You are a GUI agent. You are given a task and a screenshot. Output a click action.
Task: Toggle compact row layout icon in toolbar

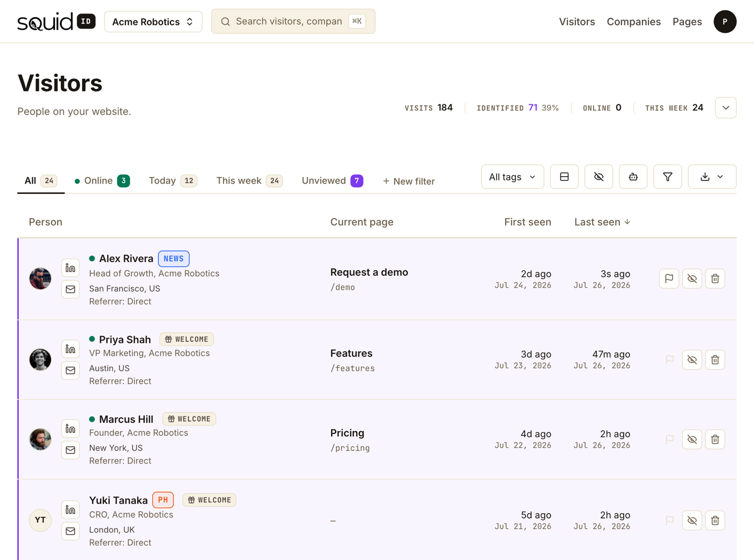pos(564,177)
